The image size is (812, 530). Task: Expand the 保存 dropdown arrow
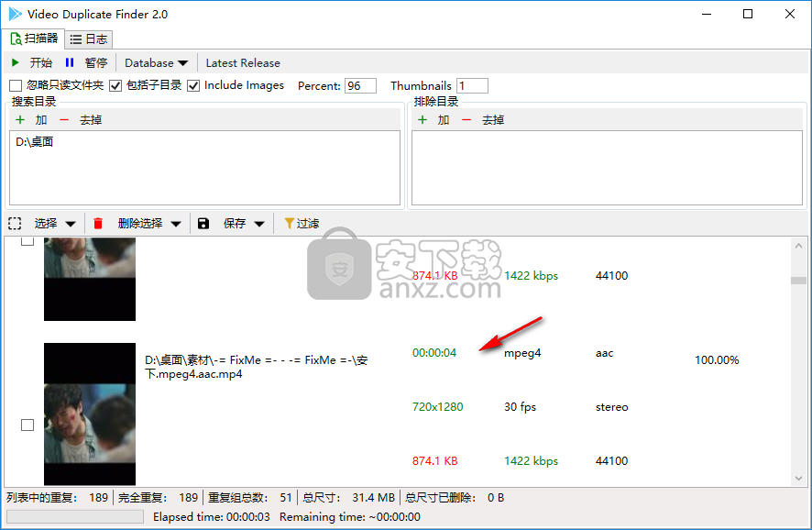259,224
